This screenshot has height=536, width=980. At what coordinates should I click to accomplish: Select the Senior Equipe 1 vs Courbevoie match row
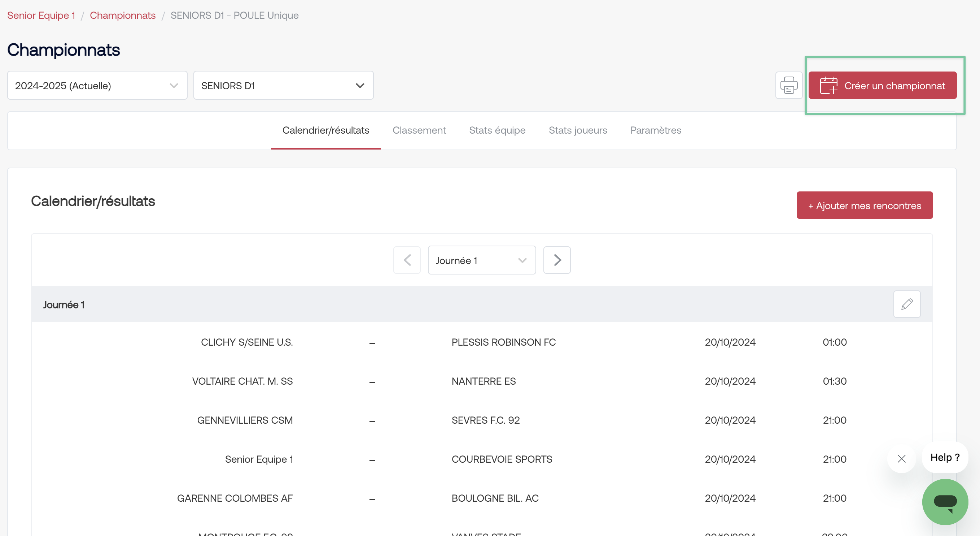click(x=481, y=459)
